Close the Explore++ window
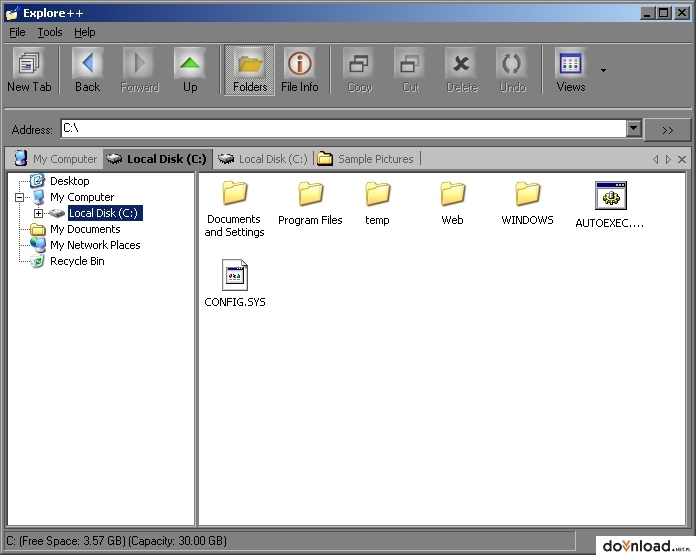Screen dimensions: 696x555 (682, 13)
